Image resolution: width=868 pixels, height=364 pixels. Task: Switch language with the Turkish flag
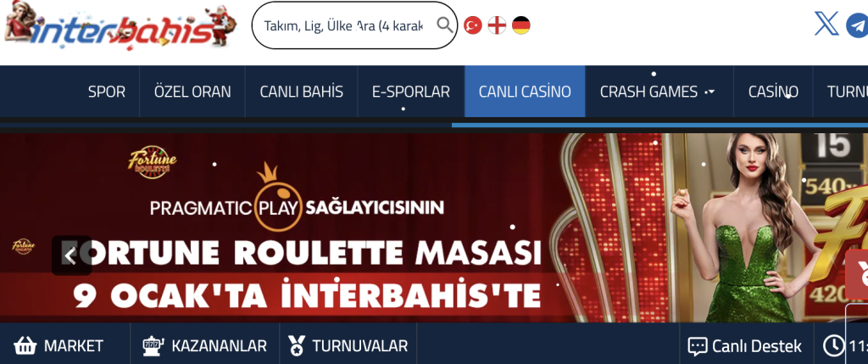click(473, 25)
